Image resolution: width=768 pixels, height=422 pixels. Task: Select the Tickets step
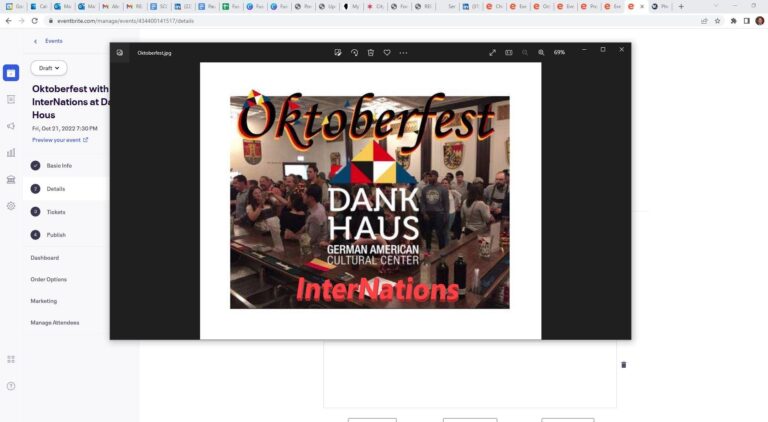click(56, 212)
